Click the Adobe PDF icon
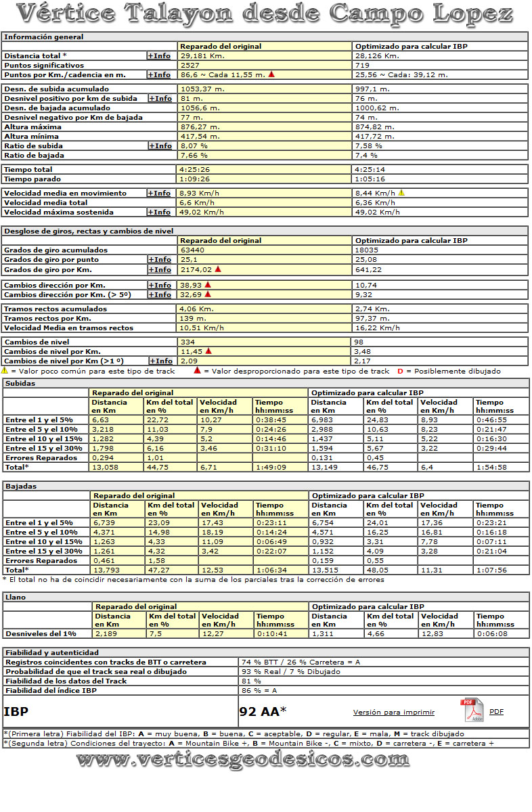The height and width of the screenshot is (812, 532). tap(472, 710)
